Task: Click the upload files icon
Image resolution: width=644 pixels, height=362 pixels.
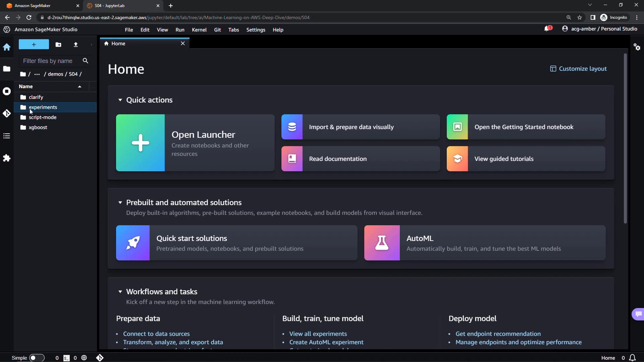Action: [x=76, y=45]
